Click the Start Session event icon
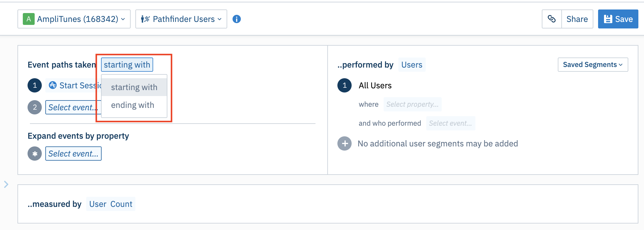This screenshot has height=230, width=644. (x=53, y=85)
